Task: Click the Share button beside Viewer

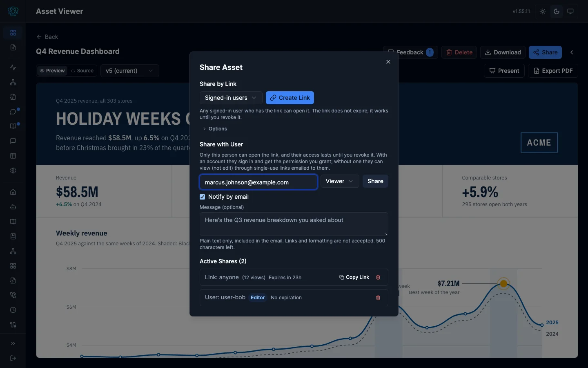Action: click(x=375, y=181)
